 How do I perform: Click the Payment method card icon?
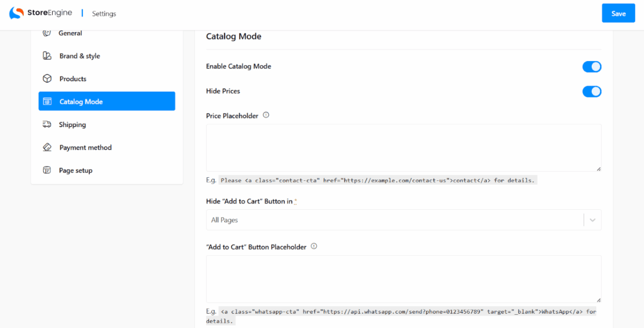click(x=47, y=147)
